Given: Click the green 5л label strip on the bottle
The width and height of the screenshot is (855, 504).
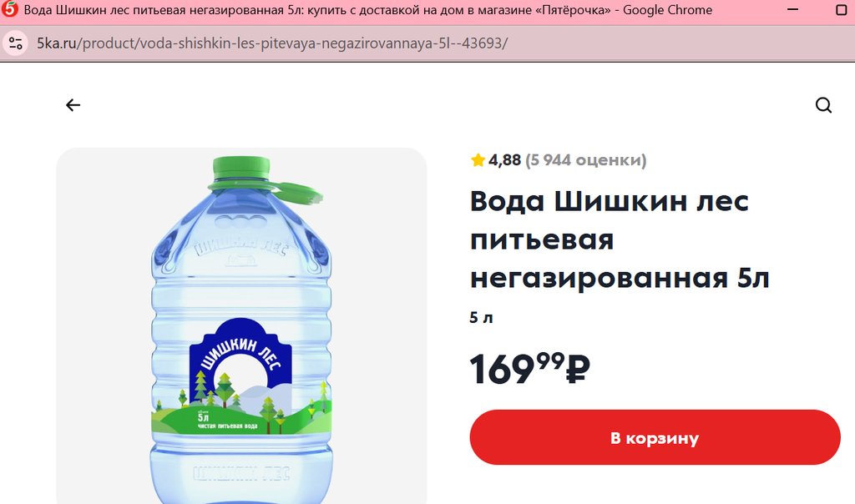Looking at the screenshot, I should pos(241,421).
